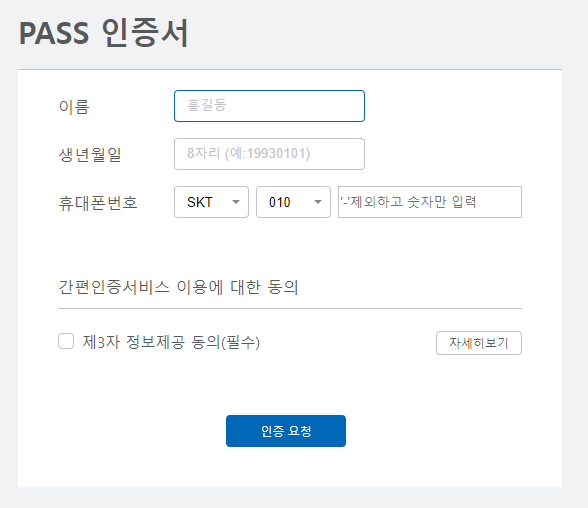Click the 이름 name input field
This screenshot has width=588, height=508.
pyautogui.click(x=269, y=106)
